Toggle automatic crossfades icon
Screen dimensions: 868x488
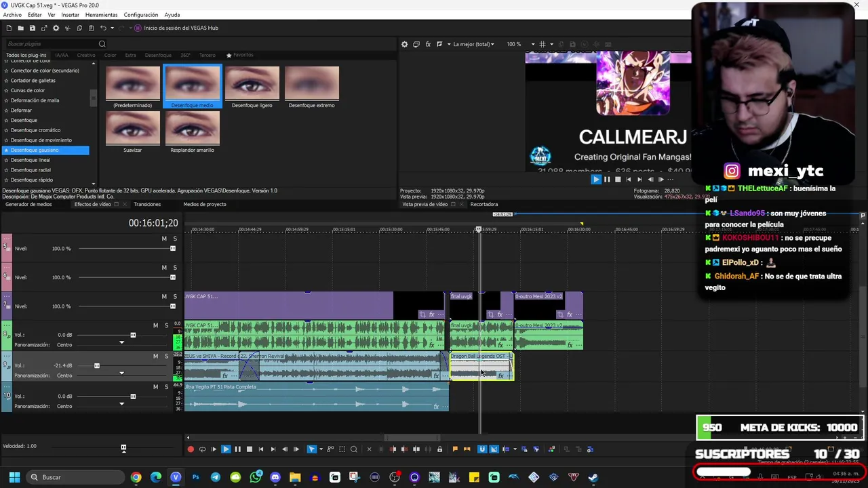point(494,449)
